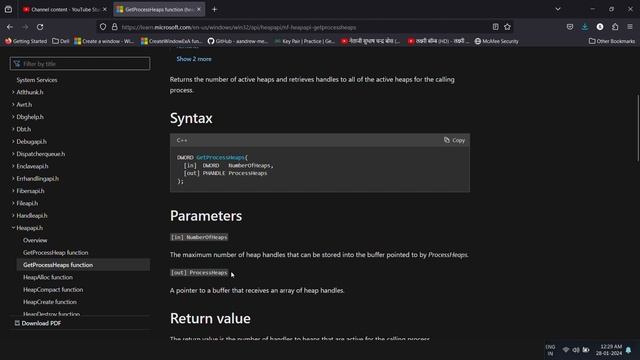
Task: Open the Heapapi.h Overview entry
Action: pyautogui.click(x=35, y=240)
